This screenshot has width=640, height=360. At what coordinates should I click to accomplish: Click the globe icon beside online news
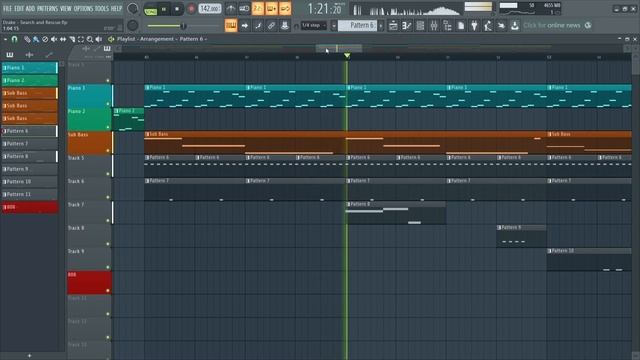pos(588,25)
